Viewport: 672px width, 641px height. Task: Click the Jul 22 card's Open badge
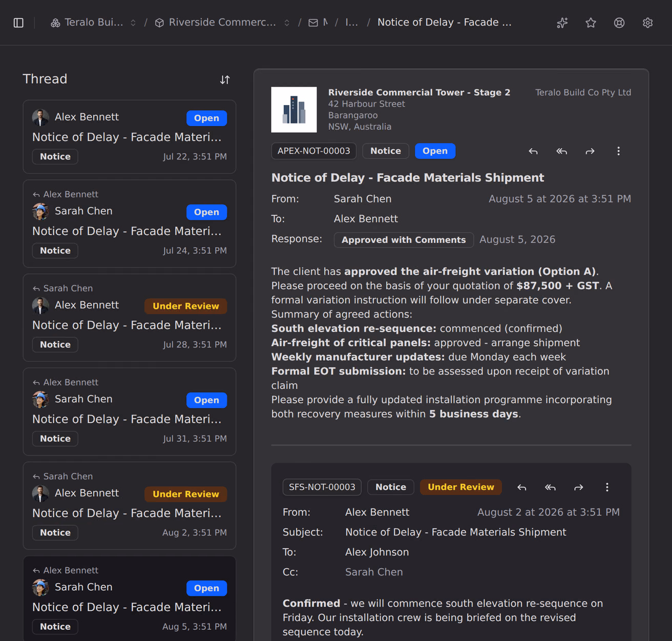[x=206, y=118]
